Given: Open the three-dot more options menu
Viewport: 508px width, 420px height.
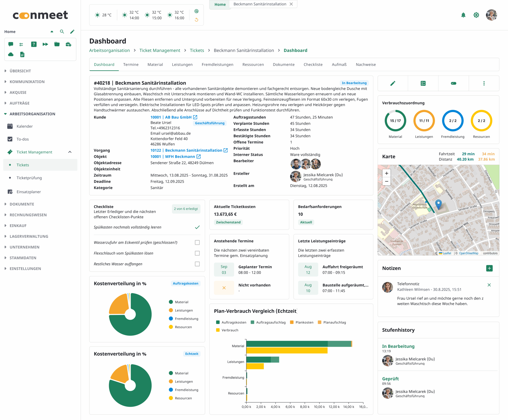Looking at the screenshot, I should [x=484, y=83].
